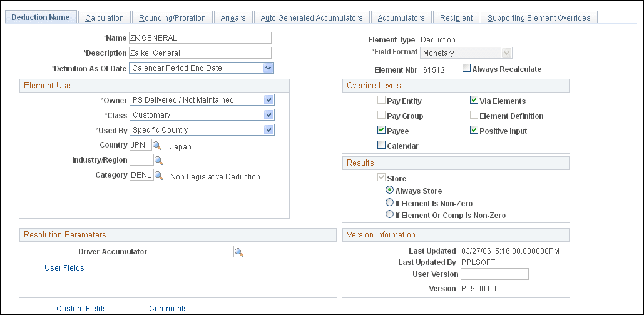Screen dimensions: 644x315
Task: Click the User Version input field
Action: tap(494, 274)
